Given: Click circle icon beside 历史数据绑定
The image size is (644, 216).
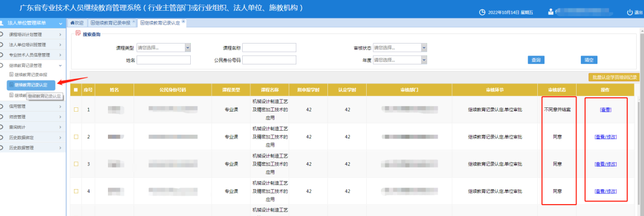Looking at the screenshot, I should (2, 138).
